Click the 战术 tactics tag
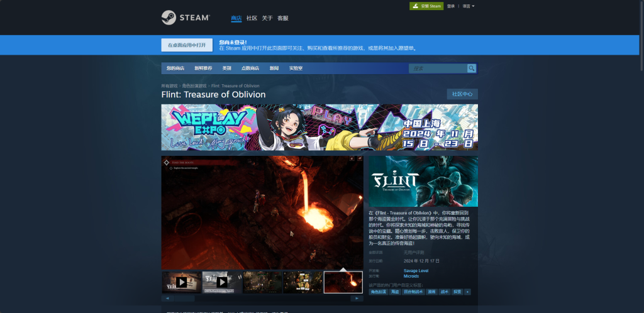 click(x=445, y=292)
